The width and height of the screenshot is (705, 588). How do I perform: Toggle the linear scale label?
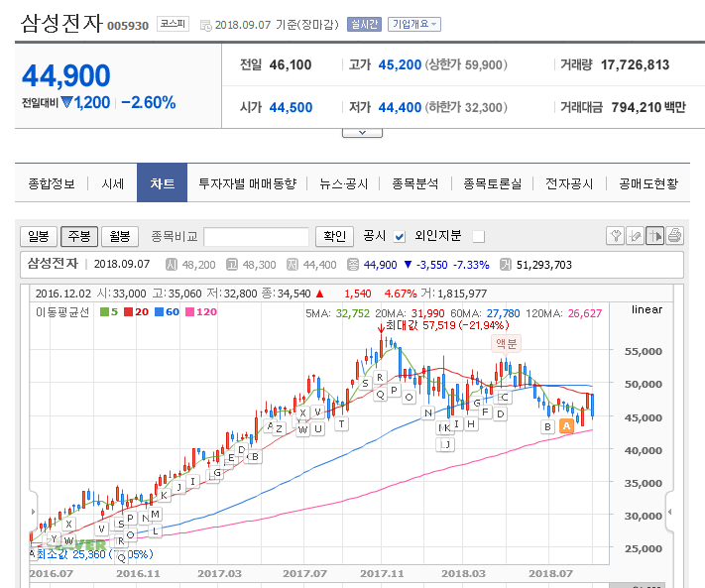pyautogui.click(x=646, y=309)
